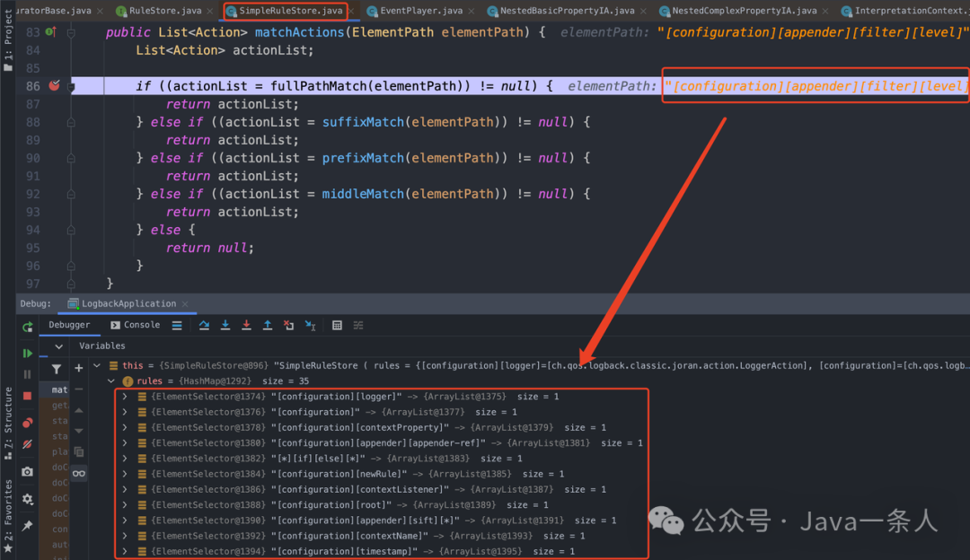Open EventPlayer.java tab
The image size is (970, 560).
pyautogui.click(x=420, y=11)
